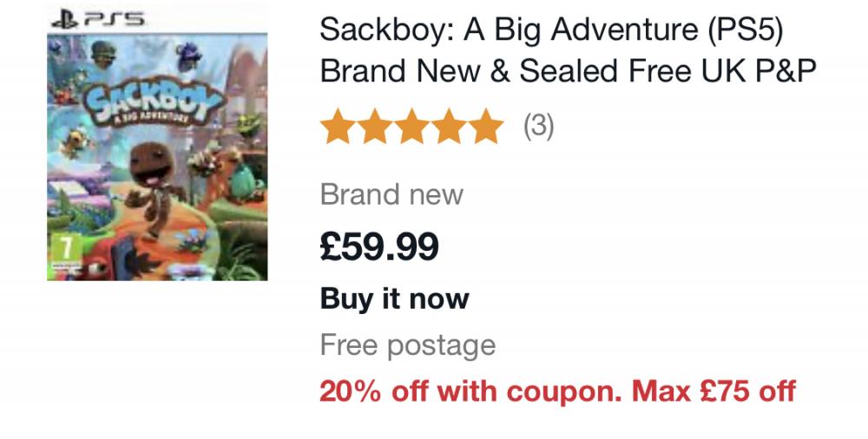Click the fifth orange rating star
Image resolution: width=868 pixels, height=439 pixels.
pyautogui.click(x=485, y=128)
